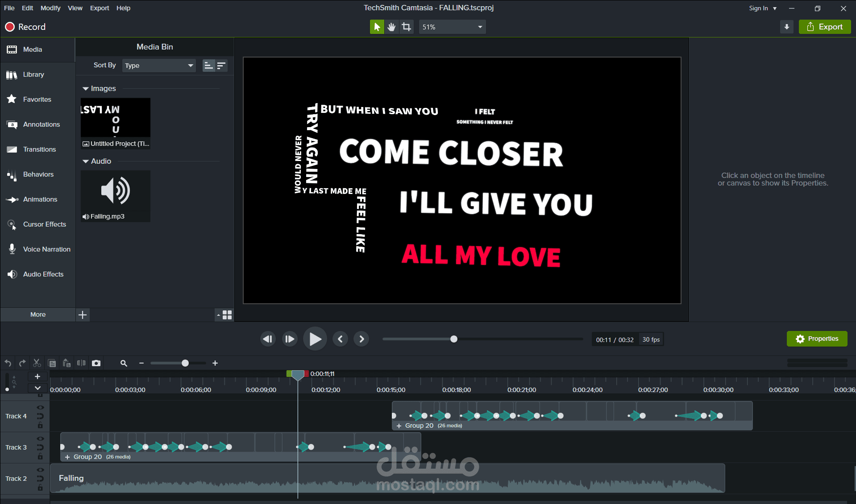Open the Cursor Effects panel
856x504 pixels.
[38, 224]
